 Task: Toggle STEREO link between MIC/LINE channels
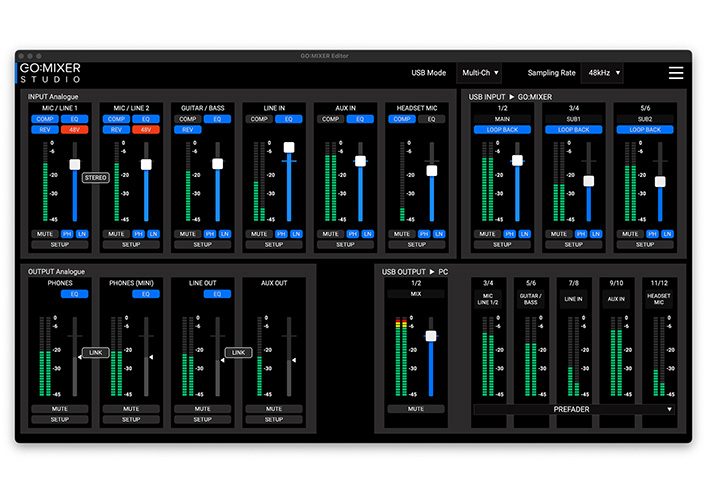(95, 177)
